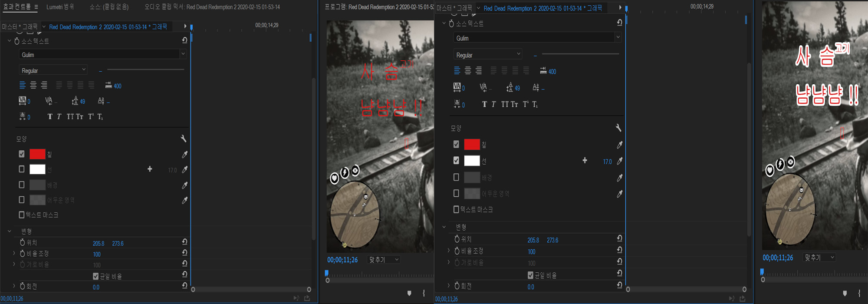Enable the 배경 checkbox in the left panel
The height and width of the screenshot is (304, 868).
(22, 185)
